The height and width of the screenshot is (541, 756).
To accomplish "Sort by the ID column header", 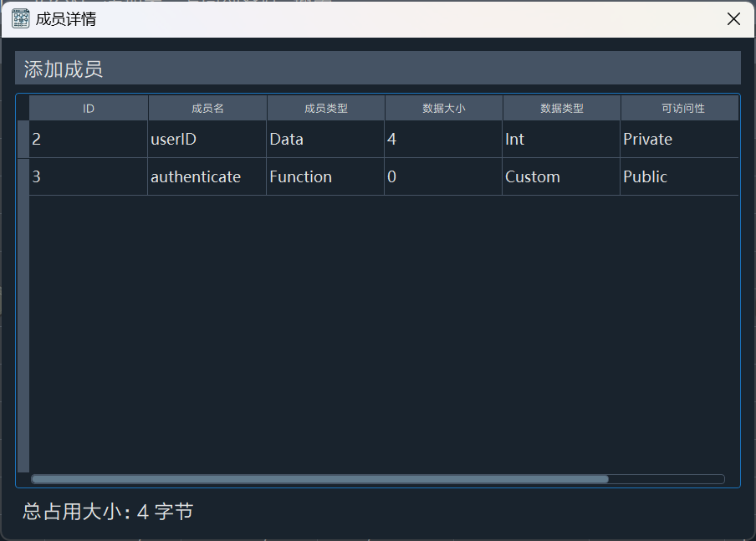I will pyautogui.click(x=89, y=108).
